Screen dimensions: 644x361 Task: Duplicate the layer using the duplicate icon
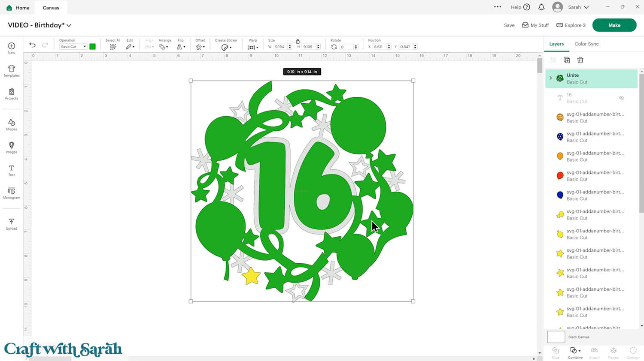(567, 60)
